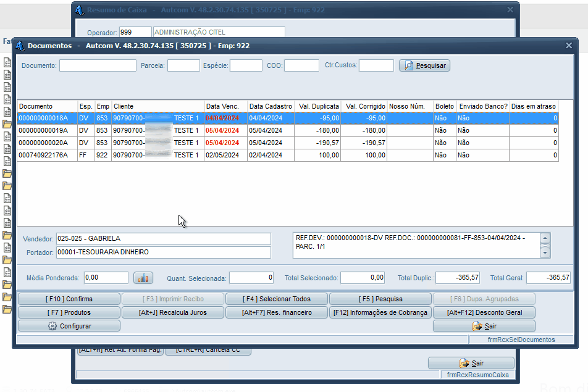Click the F5 Pesquisa button
The width and height of the screenshot is (588, 392).
point(380,299)
